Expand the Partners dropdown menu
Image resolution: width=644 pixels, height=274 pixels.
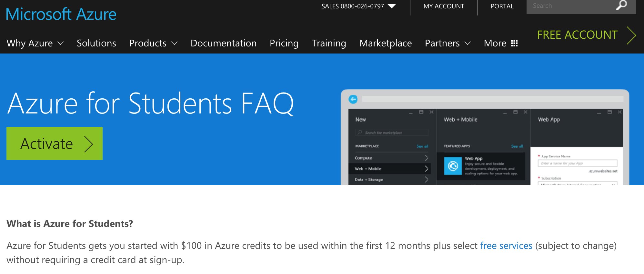[448, 43]
